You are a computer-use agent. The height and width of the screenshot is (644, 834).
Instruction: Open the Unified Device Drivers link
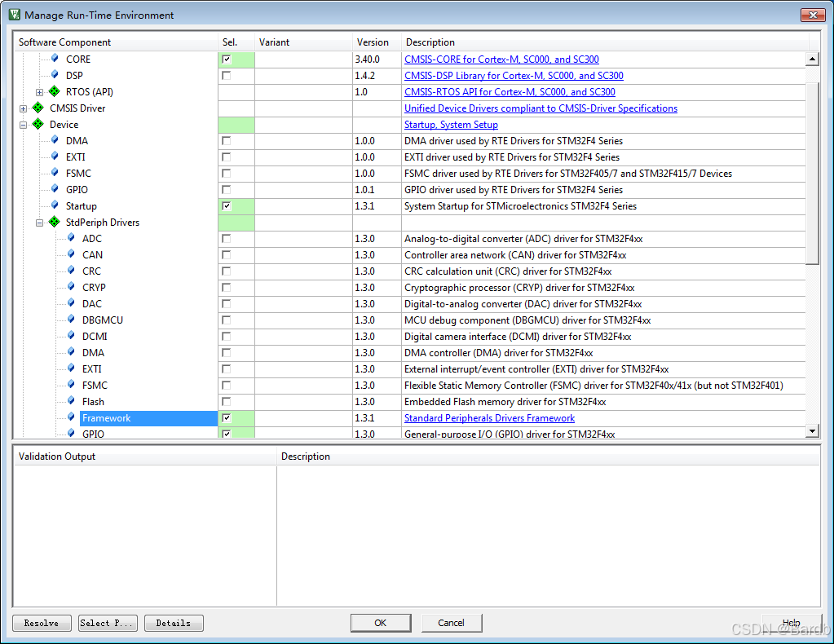point(541,108)
